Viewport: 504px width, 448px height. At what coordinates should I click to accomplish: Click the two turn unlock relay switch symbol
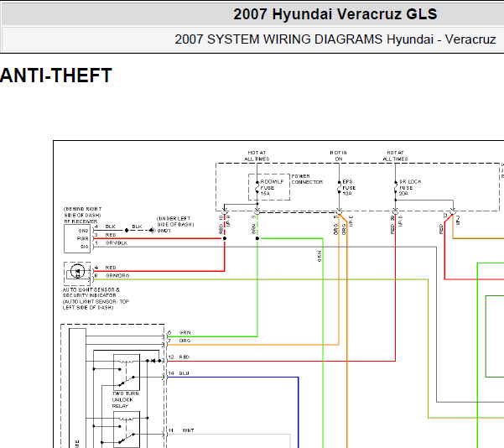click(x=127, y=372)
